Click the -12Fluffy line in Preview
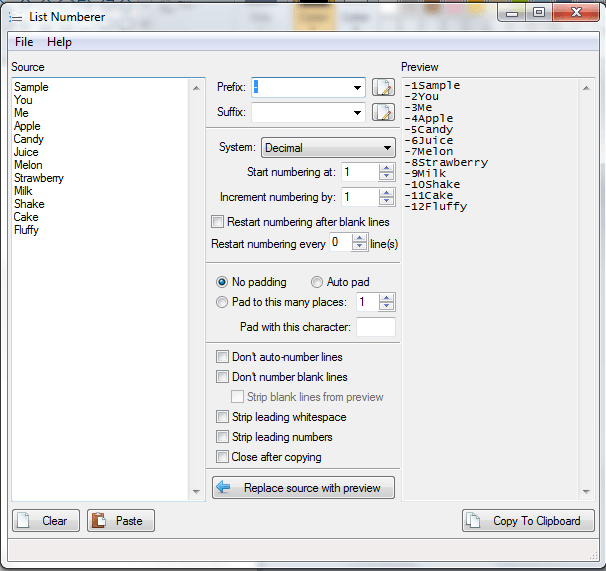 (436, 206)
